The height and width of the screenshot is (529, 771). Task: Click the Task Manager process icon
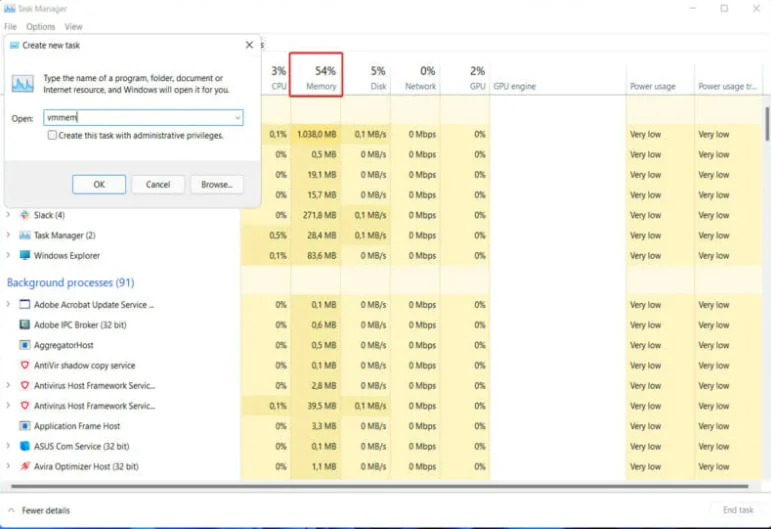(25, 235)
